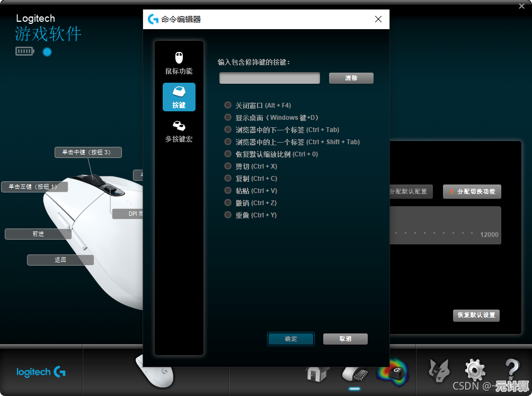
Task: Open settings gear icon
Action: click(474, 370)
